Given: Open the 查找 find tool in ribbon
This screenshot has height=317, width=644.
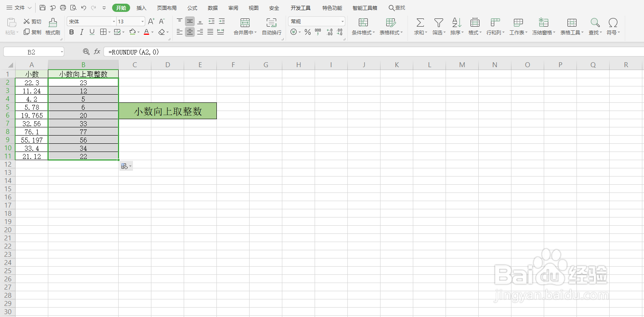Looking at the screenshot, I should (x=595, y=27).
